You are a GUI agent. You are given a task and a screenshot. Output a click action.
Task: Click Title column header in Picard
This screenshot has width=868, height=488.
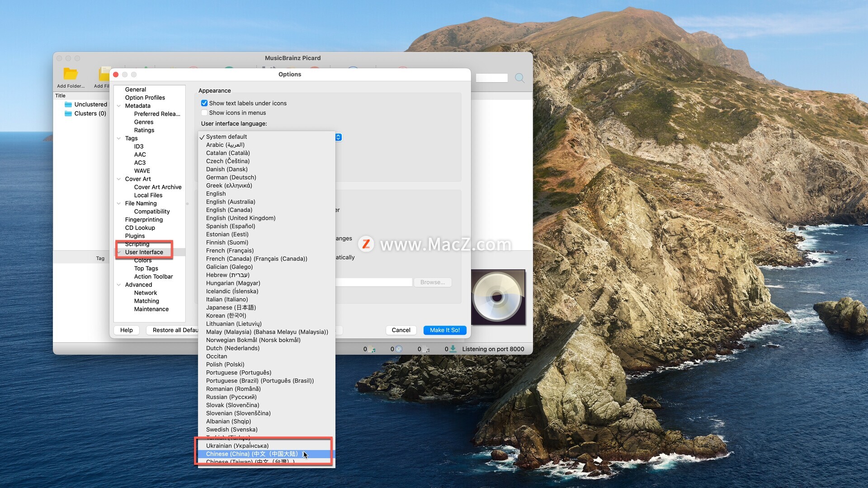coord(60,96)
